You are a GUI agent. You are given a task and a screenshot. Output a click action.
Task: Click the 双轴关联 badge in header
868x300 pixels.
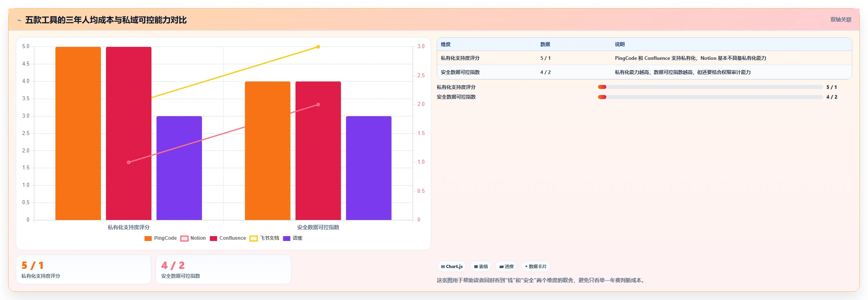tap(841, 19)
